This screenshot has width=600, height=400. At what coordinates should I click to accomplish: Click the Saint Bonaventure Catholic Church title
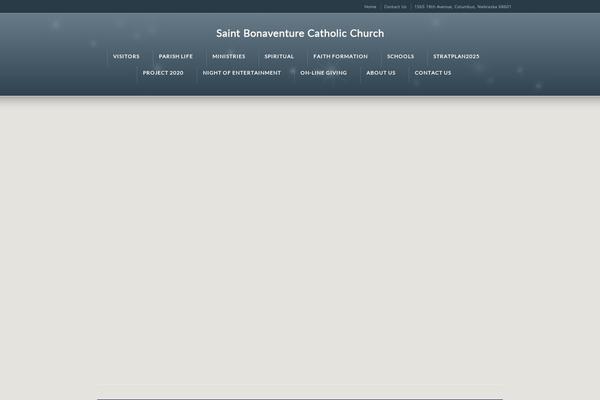pyautogui.click(x=300, y=33)
